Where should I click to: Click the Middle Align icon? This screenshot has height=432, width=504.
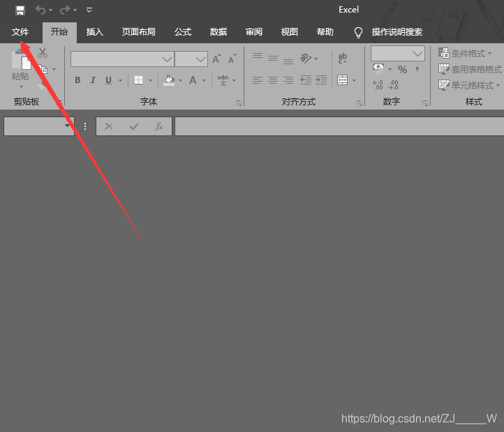click(273, 58)
